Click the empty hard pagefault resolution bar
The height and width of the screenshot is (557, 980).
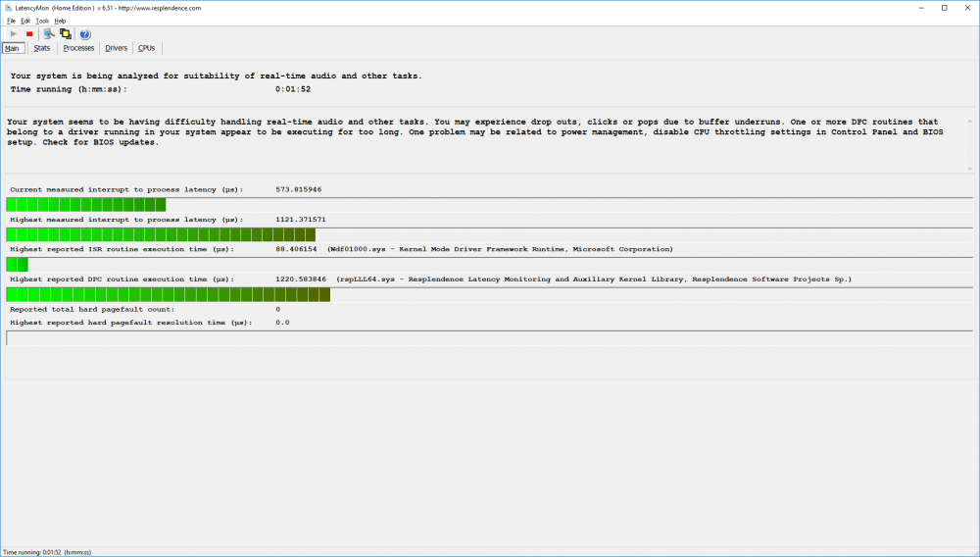(489, 338)
